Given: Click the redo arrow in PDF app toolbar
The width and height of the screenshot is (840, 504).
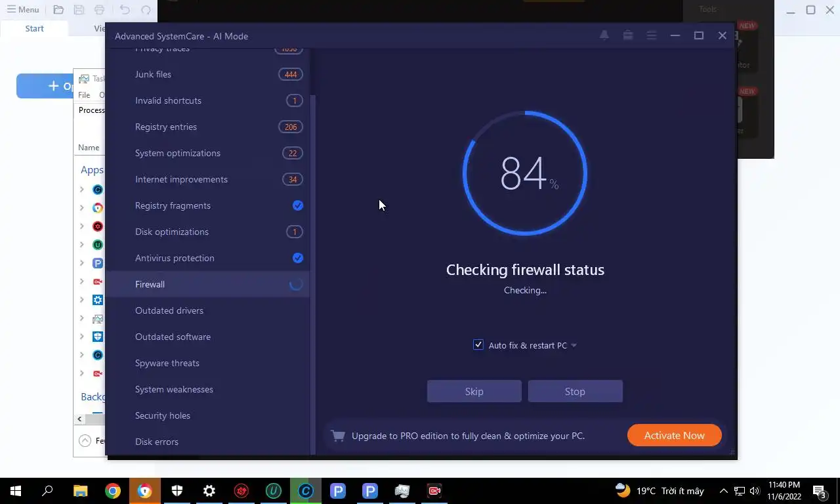Looking at the screenshot, I should pyautogui.click(x=146, y=10).
